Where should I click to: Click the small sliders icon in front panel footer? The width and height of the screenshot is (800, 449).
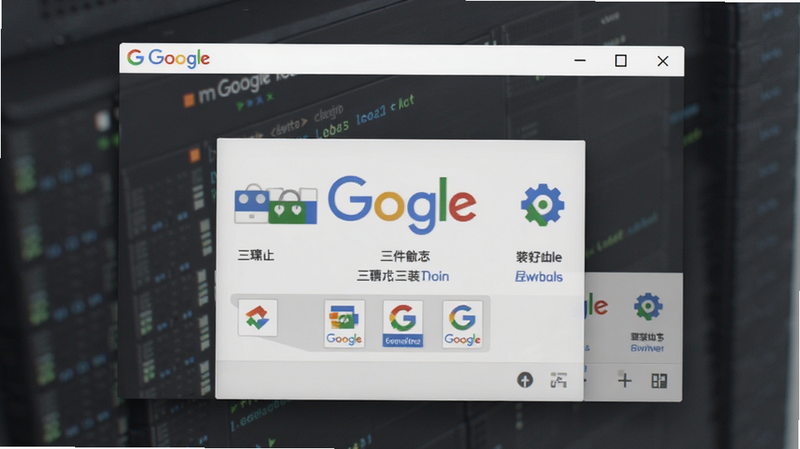[x=559, y=380]
